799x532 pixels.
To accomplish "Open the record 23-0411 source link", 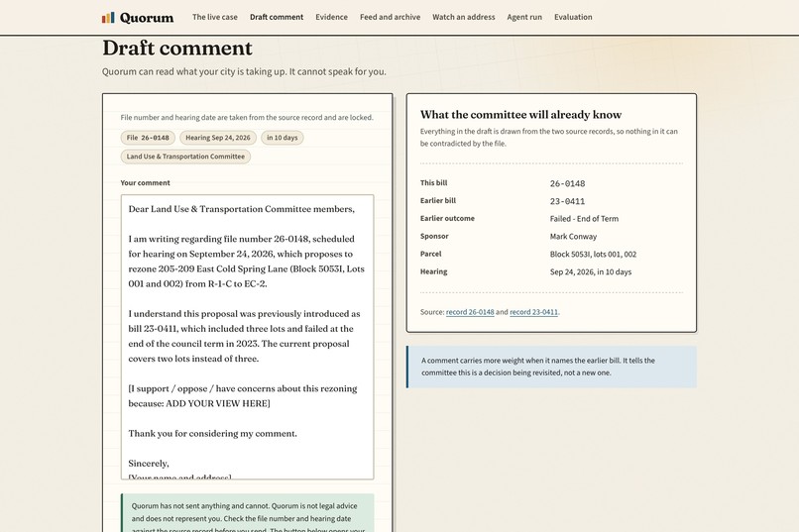I will click(533, 312).
